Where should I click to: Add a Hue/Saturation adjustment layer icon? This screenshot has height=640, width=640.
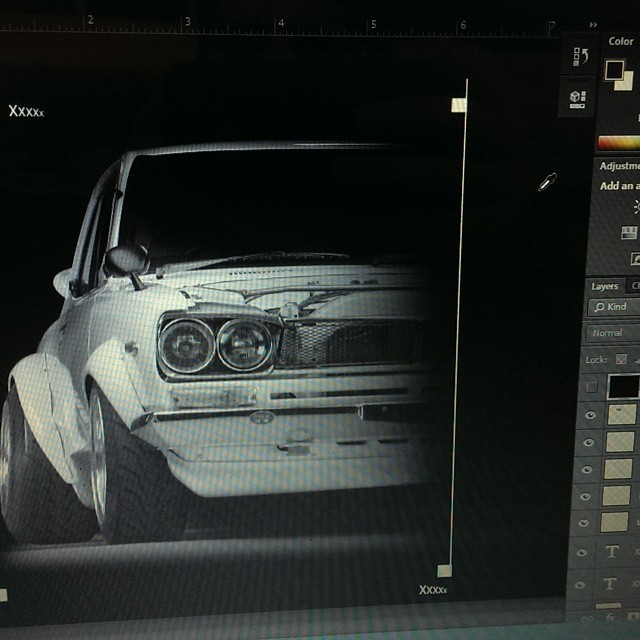tap(629, 233)
